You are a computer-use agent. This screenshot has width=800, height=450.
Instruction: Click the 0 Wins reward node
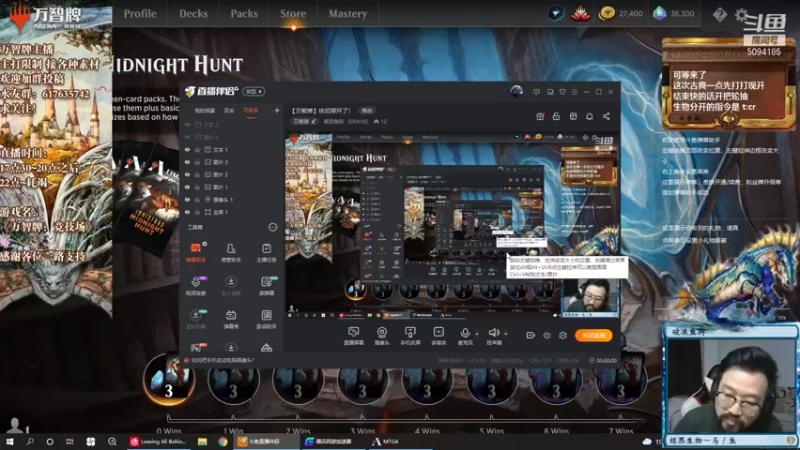(169, 380)
